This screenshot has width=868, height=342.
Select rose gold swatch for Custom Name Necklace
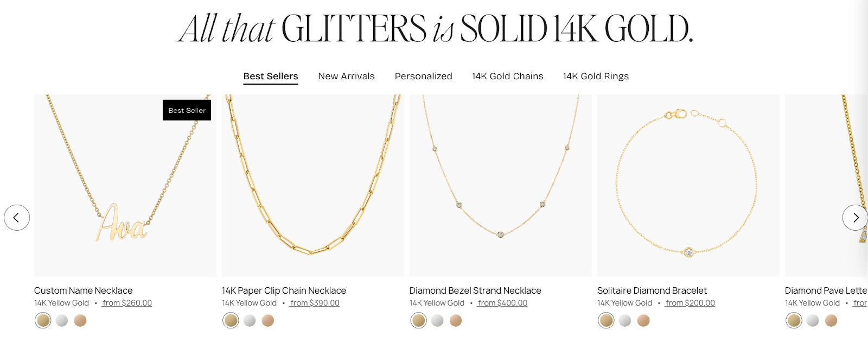(79, 321)
